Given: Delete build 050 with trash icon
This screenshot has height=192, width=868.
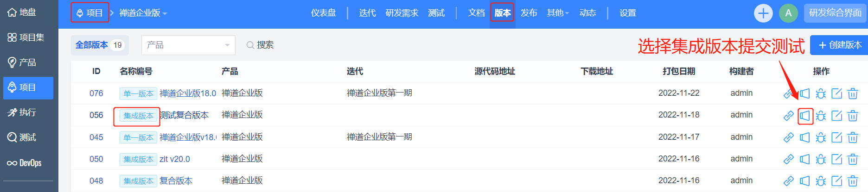Looking at the screenshot, I should tap(853, 159).
